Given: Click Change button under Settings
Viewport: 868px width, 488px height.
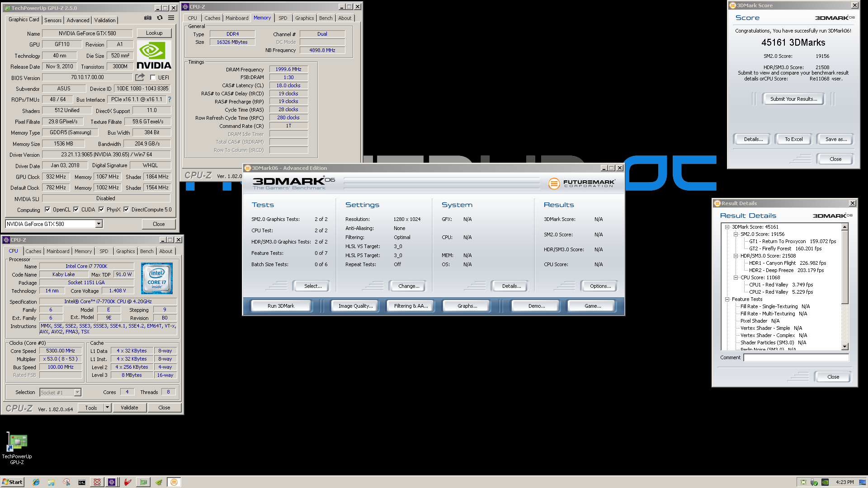Looking at the screenshot, I should pos(409,286).
